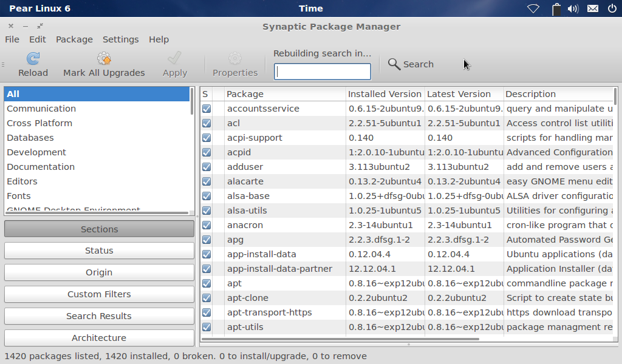The height and width of the screenshot is (364, 622).
Task: Click the Sections filter button
Action: (x=99, y=229)
